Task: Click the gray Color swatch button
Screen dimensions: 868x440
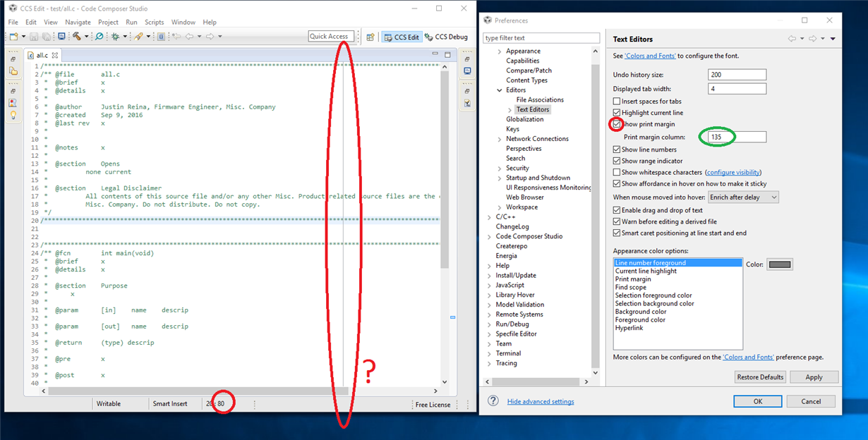Action: [x=780, y=264]
